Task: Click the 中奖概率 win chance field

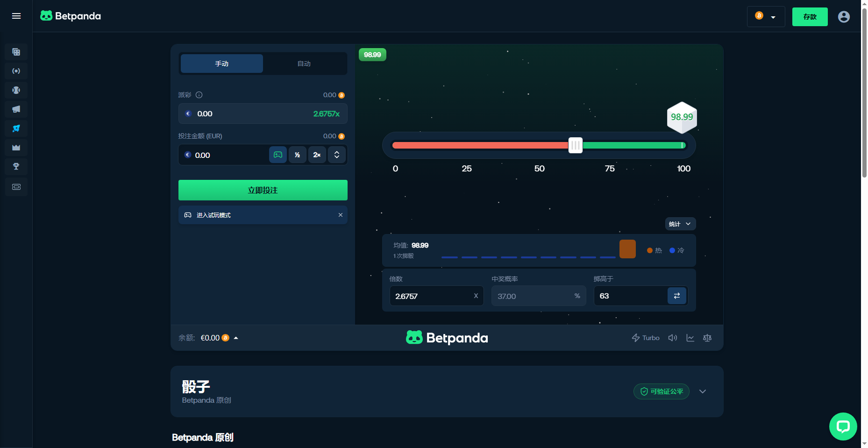Action: (x=539, y=296)
